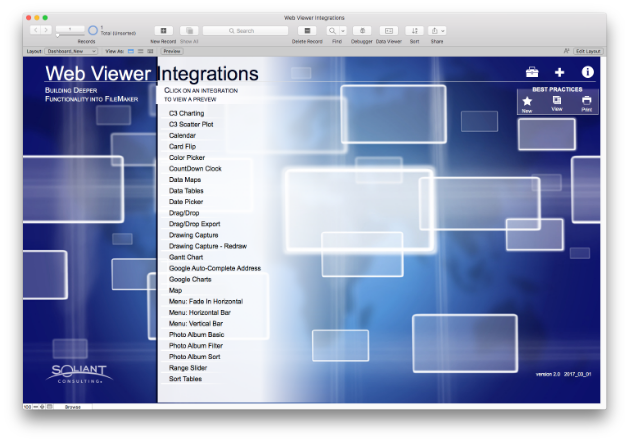
Task: Expand the Find dropdown in toolbar
Action: tap(343, 31)
